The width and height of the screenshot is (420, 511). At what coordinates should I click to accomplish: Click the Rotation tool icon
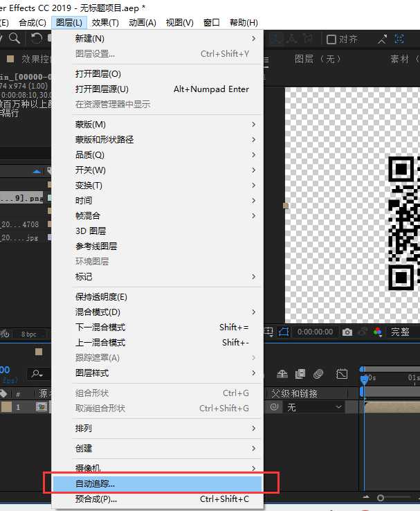click(37, 39)
